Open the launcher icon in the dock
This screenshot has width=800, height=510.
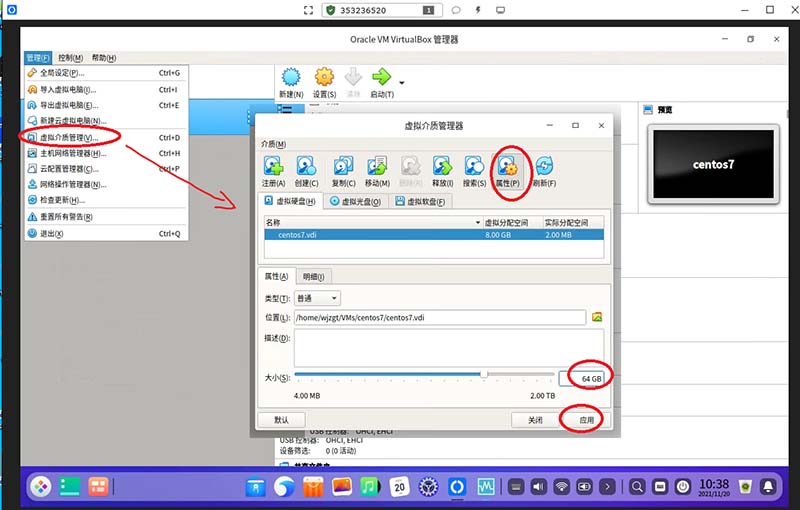click(41, 487)
